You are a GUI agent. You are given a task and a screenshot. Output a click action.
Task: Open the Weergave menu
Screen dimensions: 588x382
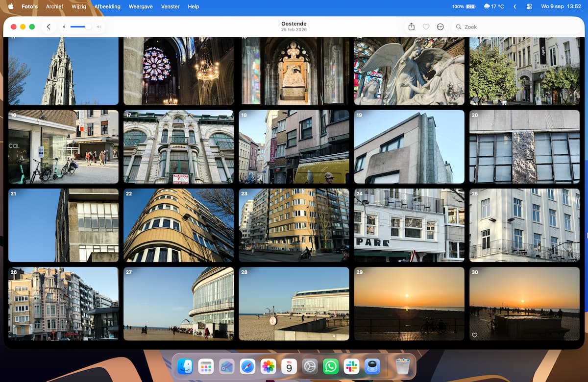140,7
